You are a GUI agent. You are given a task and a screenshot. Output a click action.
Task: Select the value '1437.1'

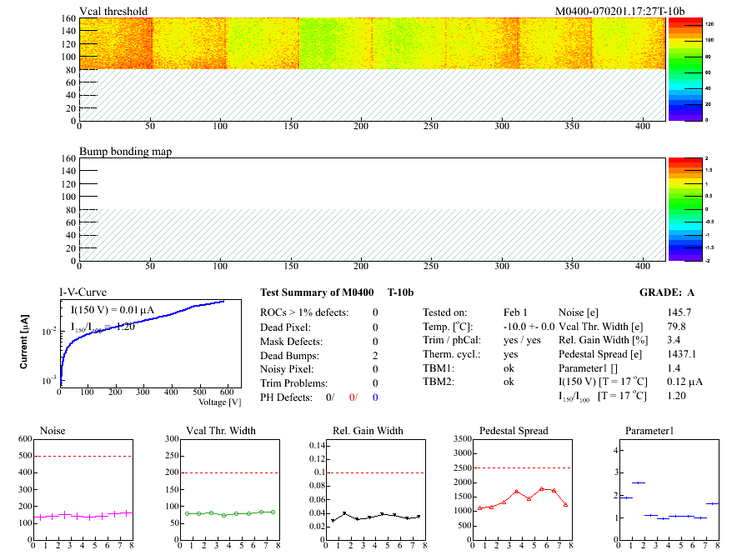tap(682, 354)
